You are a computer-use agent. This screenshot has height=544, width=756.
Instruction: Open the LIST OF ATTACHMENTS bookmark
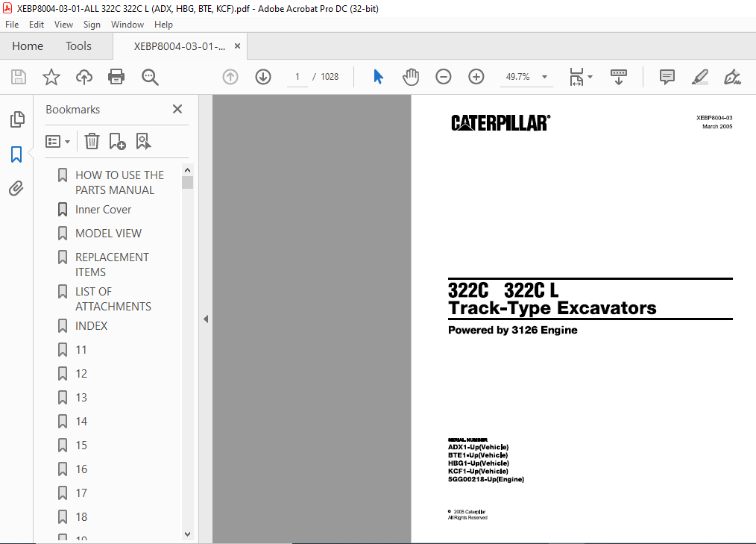(113, 298)
